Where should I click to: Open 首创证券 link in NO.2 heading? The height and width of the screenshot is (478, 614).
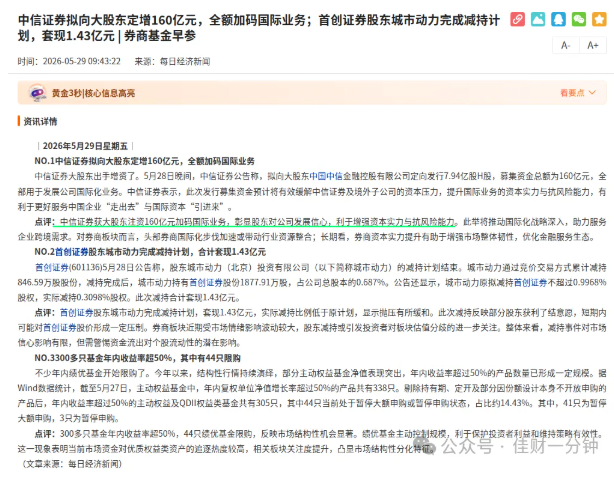[72, 252]
